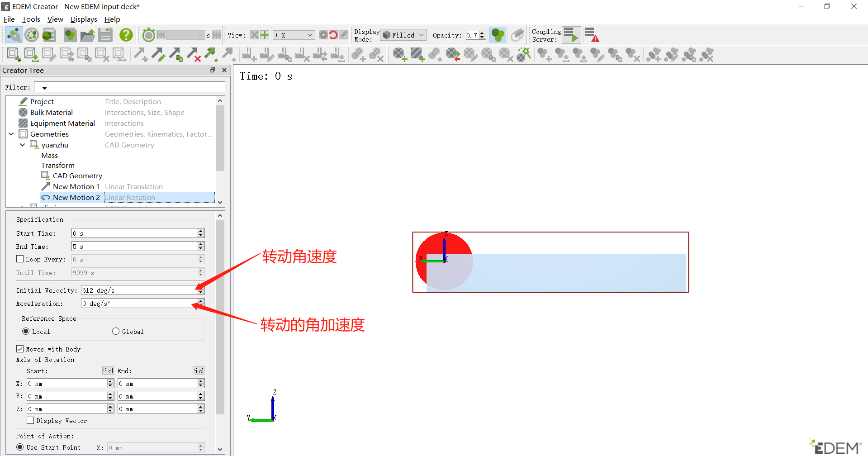This screenshot has width=868, height=456.
Task: Open the Display Mode Filled dropdown
Action: pos(403,34)
